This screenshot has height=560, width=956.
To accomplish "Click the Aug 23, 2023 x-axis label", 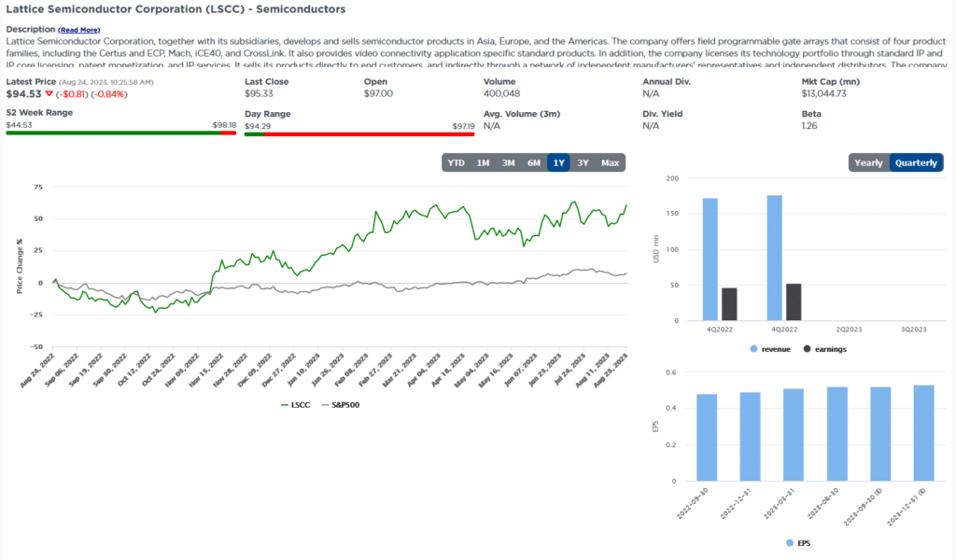I will [611, 370].
